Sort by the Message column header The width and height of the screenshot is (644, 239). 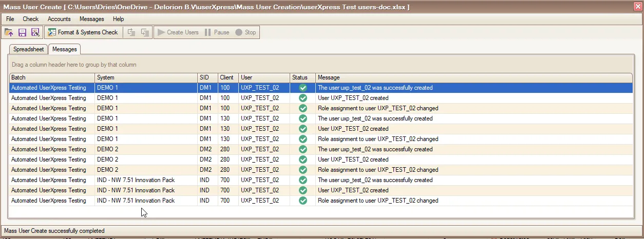click(474, 77)
